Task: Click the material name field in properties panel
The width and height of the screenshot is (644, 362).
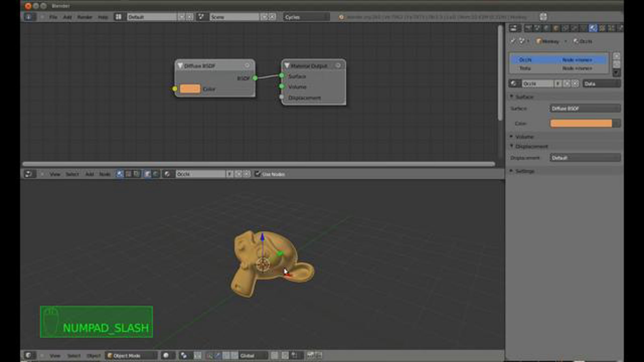Action: pyautogui.click(x=537, y=84)
